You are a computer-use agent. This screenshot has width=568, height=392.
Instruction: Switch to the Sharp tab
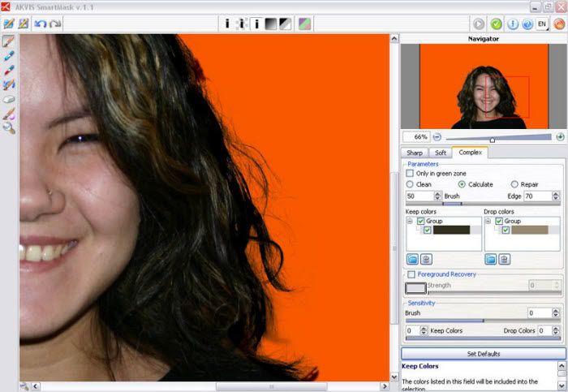click(415, 152)
